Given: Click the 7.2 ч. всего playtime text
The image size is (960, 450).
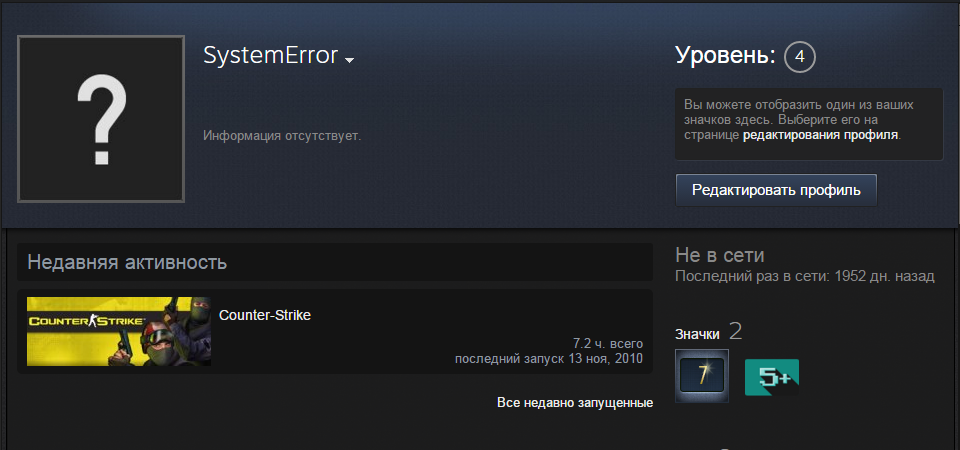Looking at the screenshot, I should 608,343.
